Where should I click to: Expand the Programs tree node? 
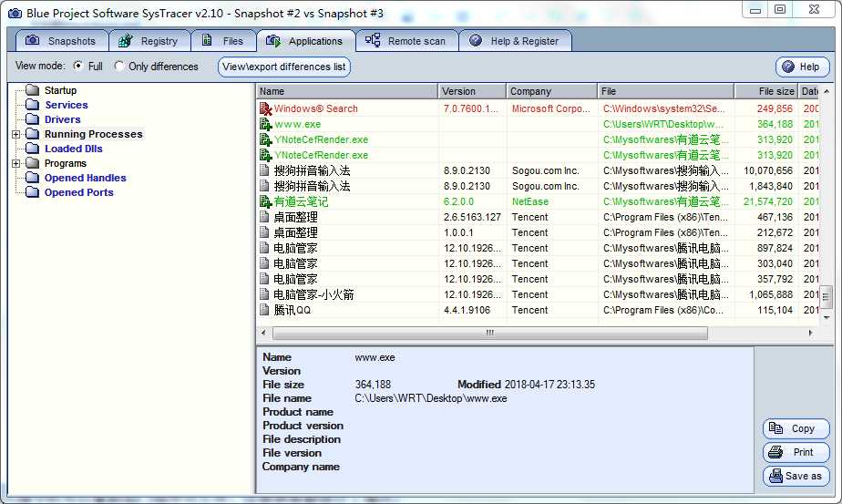[16, 163]
